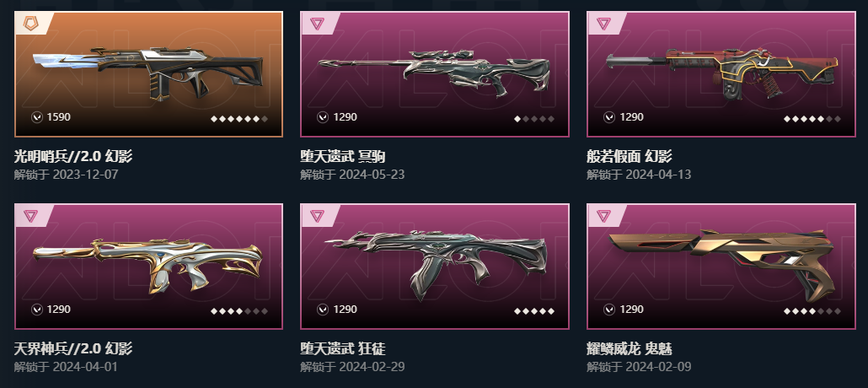Viewport: 868px width, 388px height.
Task: Select the 天界神兵//2.0 幻影 gold rifle image
Action: coord(147,266)
